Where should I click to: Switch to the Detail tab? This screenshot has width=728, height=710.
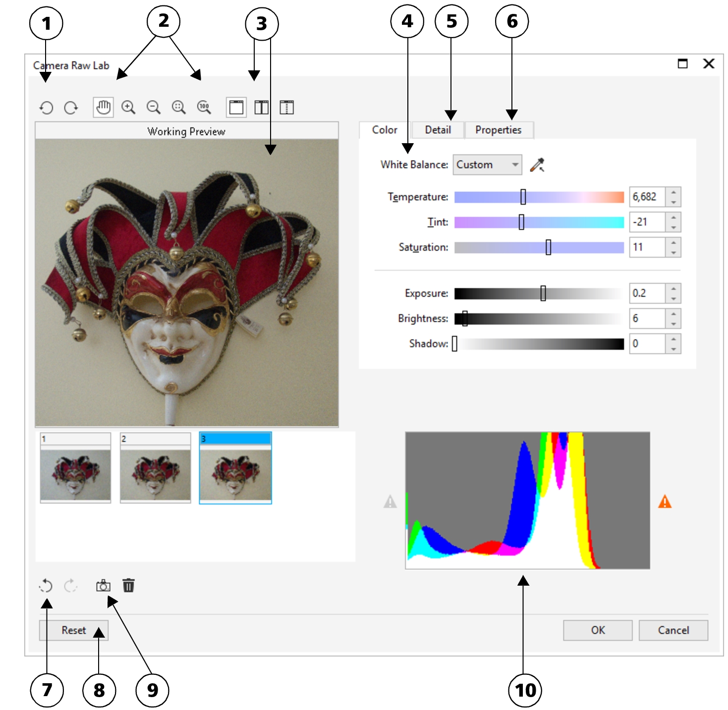point(438,130)
